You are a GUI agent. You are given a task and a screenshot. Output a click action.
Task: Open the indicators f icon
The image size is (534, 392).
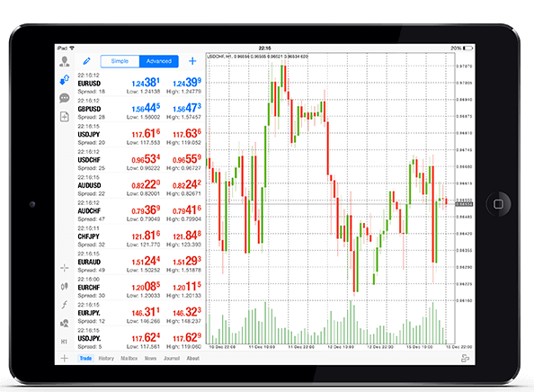(65, 305)
